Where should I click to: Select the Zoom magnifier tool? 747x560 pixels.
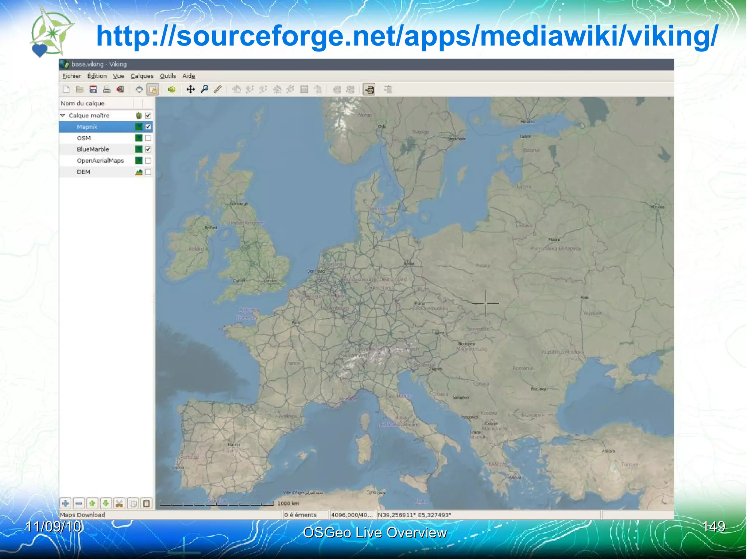pyautogui.click(x=205, y=89)
